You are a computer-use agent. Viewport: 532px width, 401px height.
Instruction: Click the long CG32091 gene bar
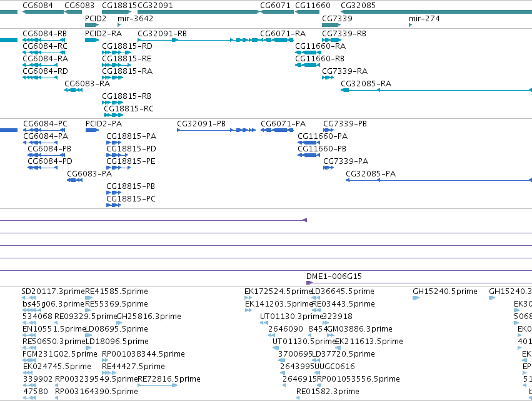click(198, 13)
